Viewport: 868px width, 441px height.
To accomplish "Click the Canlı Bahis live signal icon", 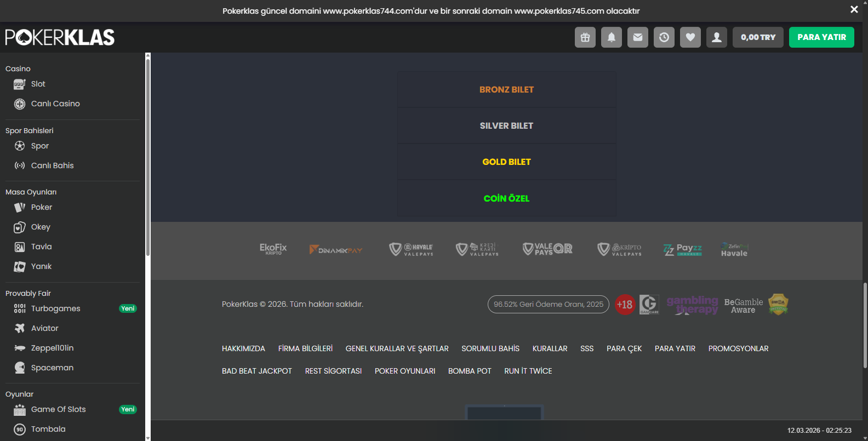I will [x=20, y=165].
